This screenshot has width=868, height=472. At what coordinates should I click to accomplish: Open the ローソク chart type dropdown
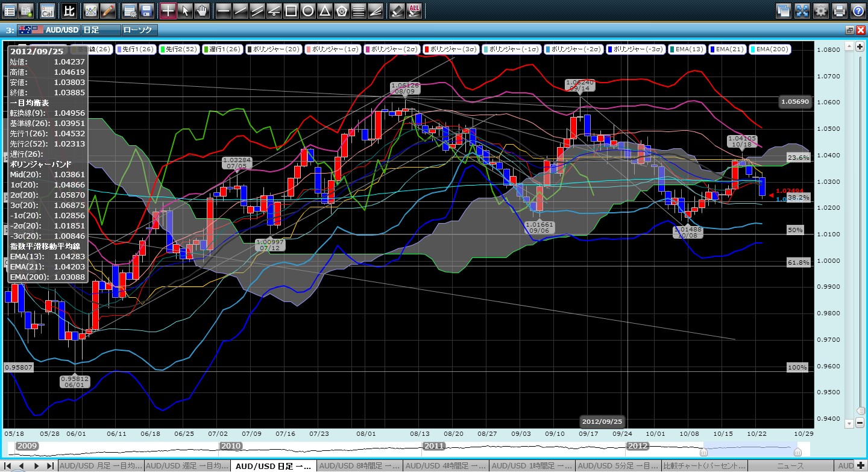click(139, 30)
